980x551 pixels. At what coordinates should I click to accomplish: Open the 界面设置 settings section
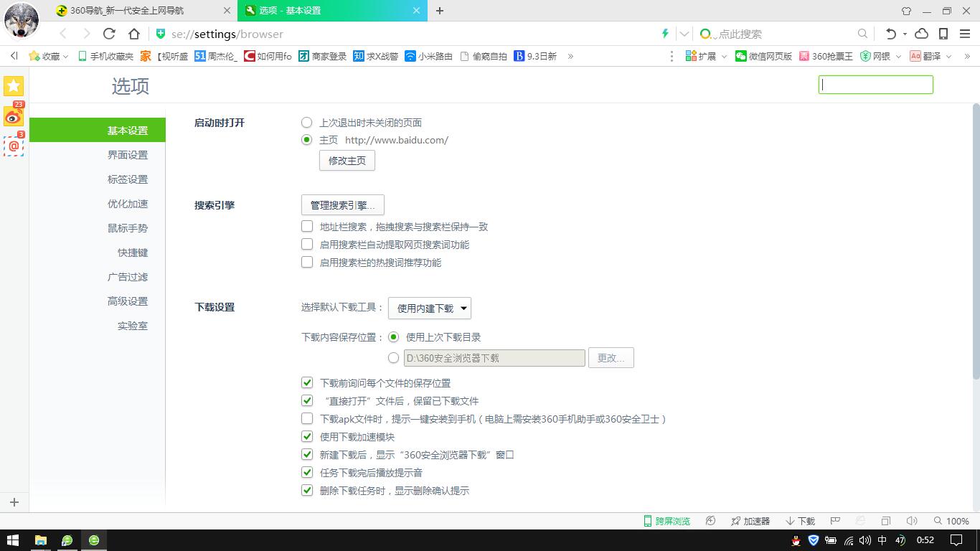pos(128,155)
